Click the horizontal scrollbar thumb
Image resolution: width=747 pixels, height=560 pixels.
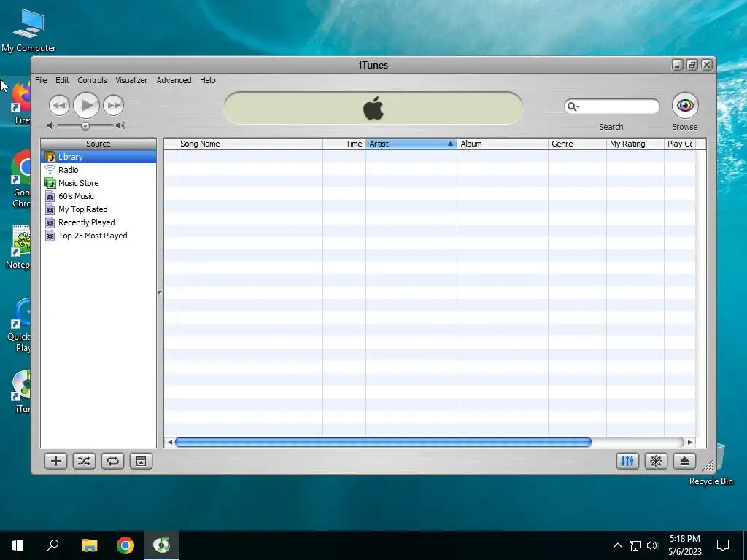point(383,443)
